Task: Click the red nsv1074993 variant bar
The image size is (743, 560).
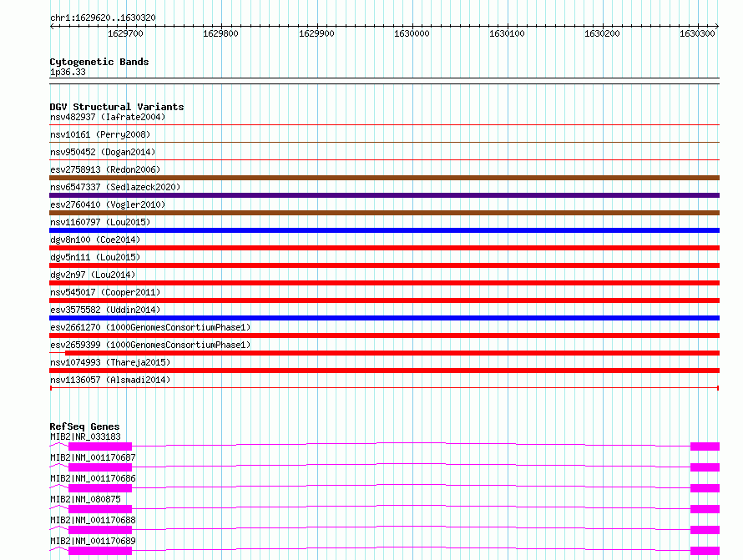Action: 384,371
